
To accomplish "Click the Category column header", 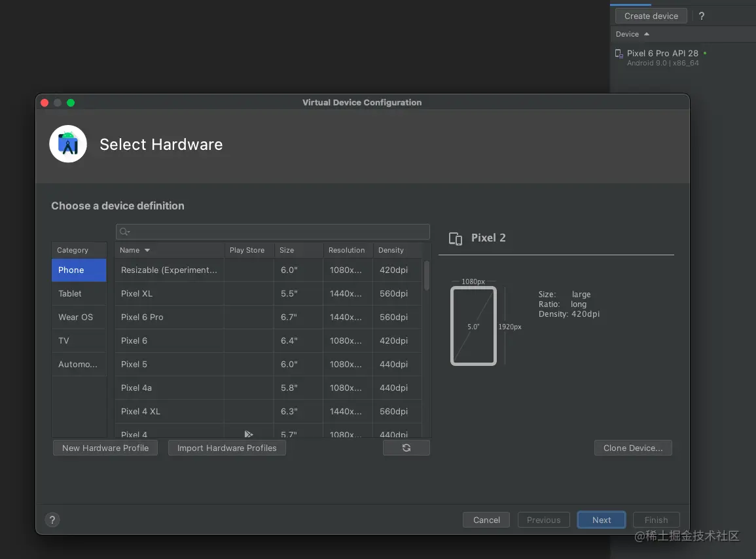I will [x=79, y=250].
